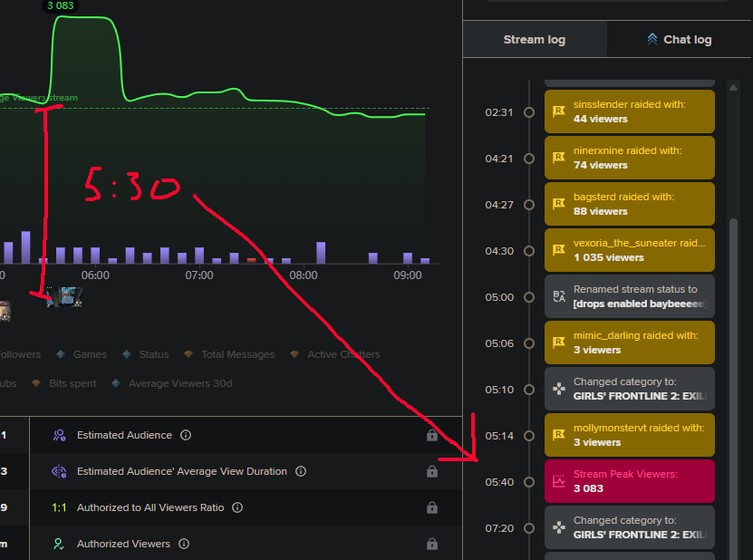Click the 3 083 peak viewers chart label
This screenshot has width=753, height=560.
click(61, 5)
